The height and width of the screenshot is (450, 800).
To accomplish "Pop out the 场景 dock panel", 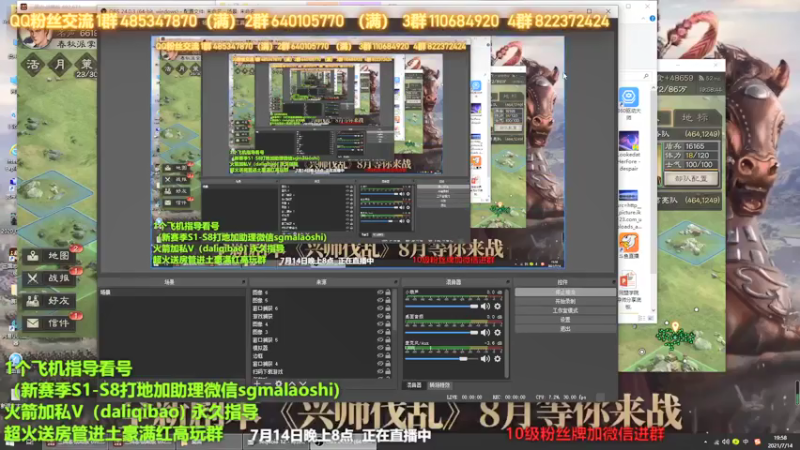I will 243,282.
